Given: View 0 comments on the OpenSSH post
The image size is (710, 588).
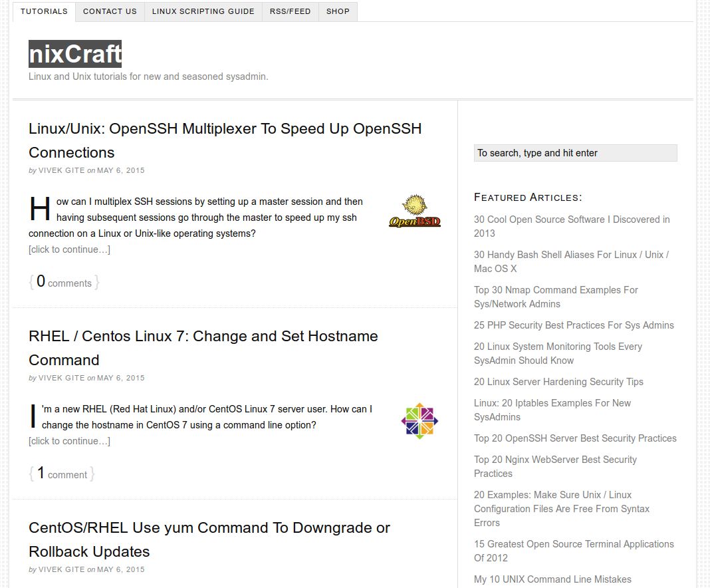Looking at the screenshot, I should 64,282.
